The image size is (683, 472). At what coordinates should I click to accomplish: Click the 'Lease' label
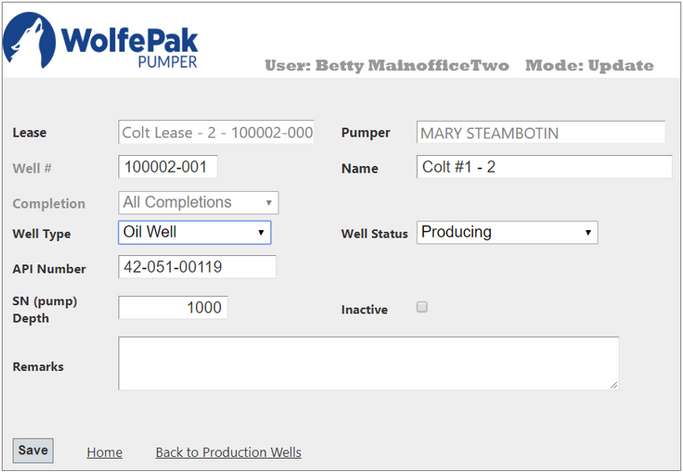(30, 132)
